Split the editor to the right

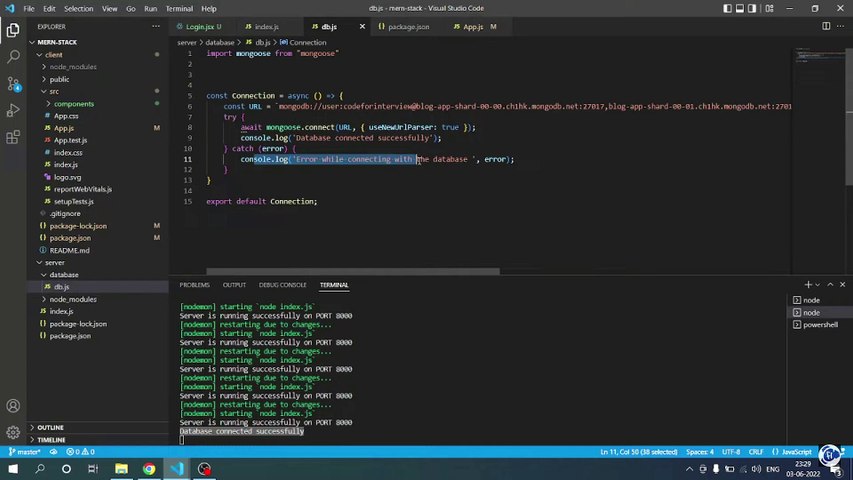[826, 26]
